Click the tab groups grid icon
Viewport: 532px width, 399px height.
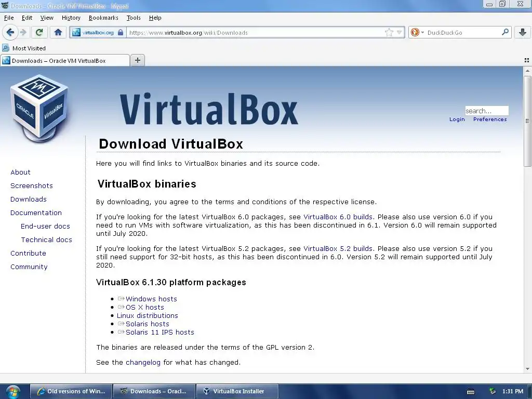click(527, 60)
